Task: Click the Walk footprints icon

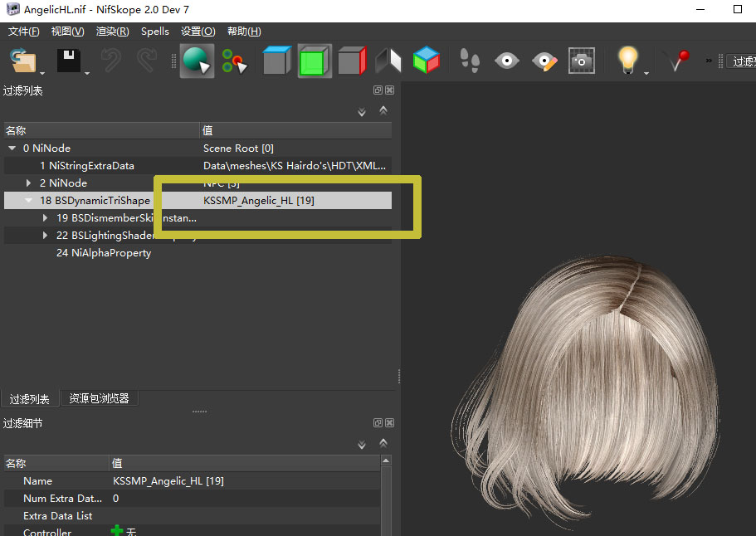Action: [x=470, y=61]
